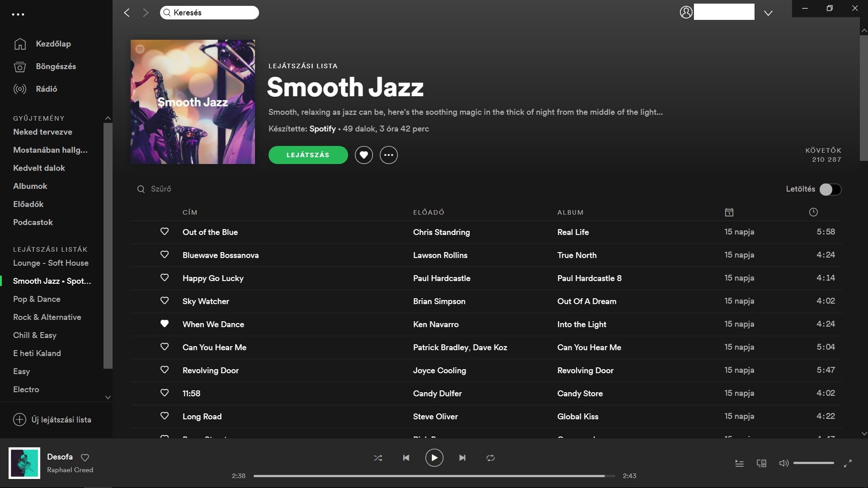Screen dimensions: 868x488
Task: Expand player to full screen
Action: pos(848,463)
